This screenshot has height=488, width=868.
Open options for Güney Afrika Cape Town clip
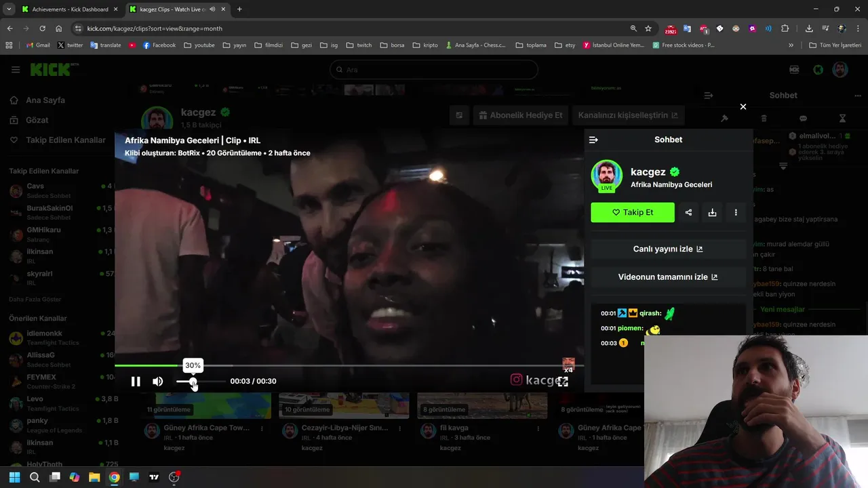(x=262, y=428)
